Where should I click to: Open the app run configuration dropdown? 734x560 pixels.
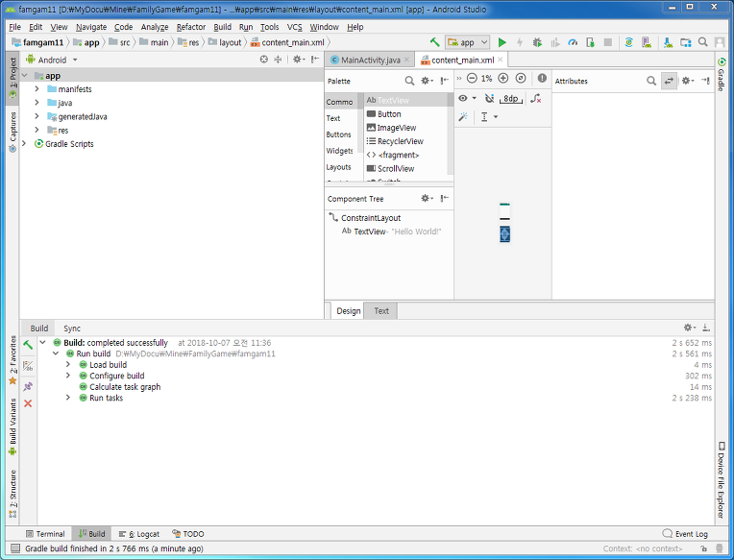point(467,42)
